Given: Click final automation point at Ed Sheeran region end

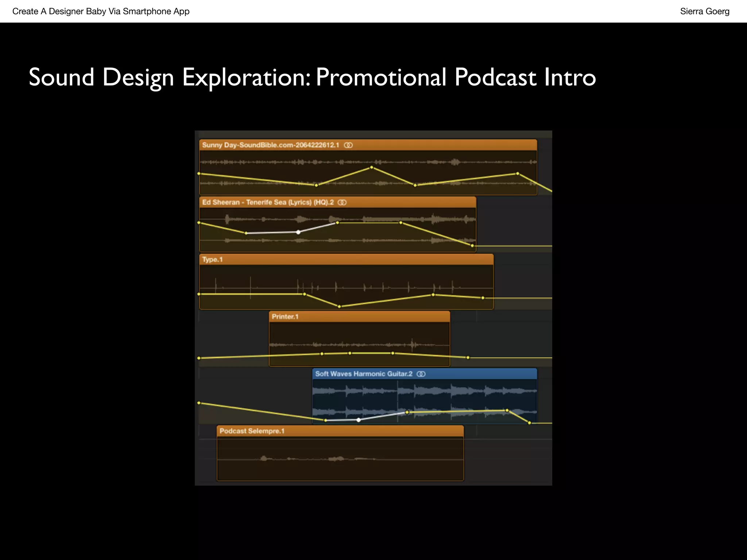Looking at the screenshot, I should pyautogui.click(x=472, y=246).
